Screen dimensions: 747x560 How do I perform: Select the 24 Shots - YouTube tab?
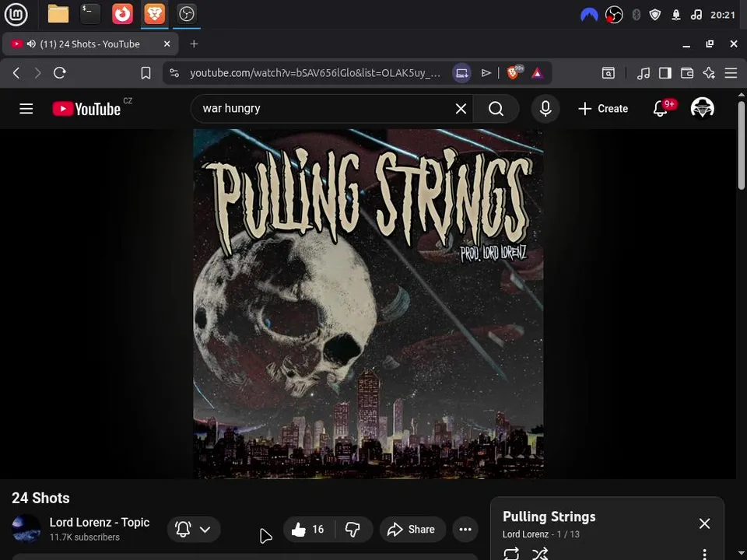coord(90,44)
